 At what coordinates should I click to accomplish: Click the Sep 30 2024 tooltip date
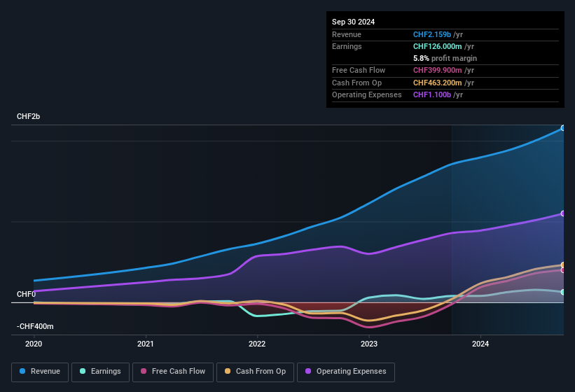[x=353, y=22]
